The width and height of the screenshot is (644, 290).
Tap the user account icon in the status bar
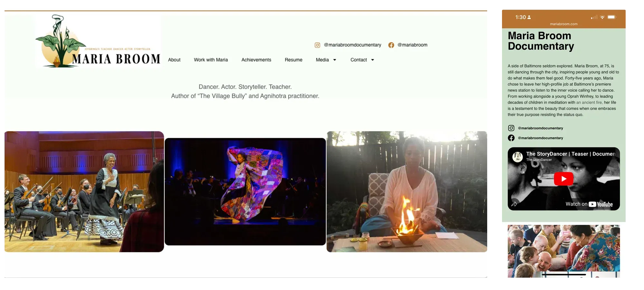(528, 17)
